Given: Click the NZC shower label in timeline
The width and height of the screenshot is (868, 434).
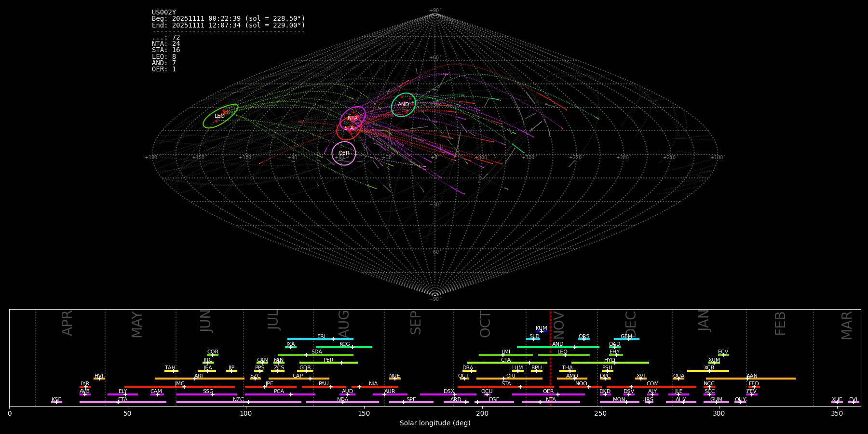Looking at the screenshot, I should pyautogui.click(x=239, y=400).
